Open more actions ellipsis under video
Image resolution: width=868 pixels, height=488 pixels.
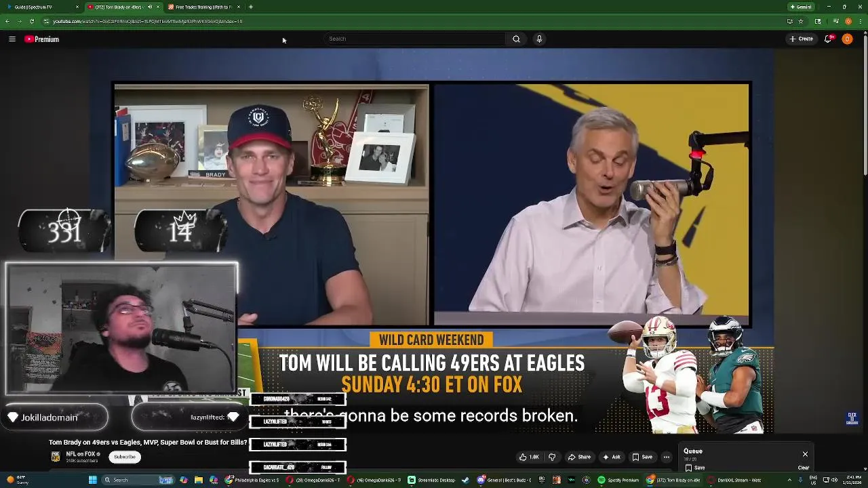tap(666, 457)
